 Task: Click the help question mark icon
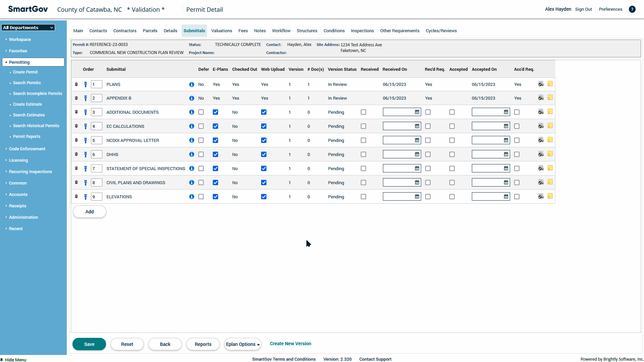click(632, 9)
